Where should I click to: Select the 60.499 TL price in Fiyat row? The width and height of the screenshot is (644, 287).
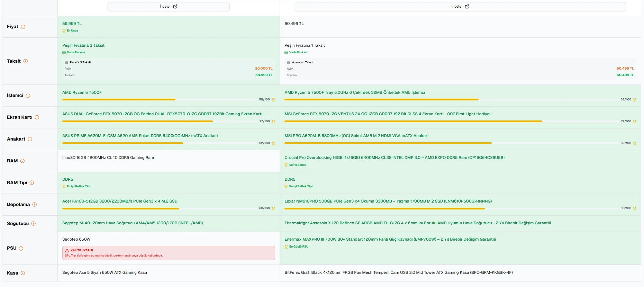coord(294,24)
